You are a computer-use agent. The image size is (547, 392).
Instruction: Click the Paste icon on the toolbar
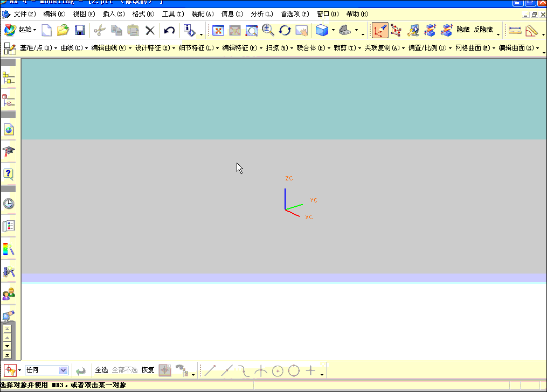[x=133, y=30]
